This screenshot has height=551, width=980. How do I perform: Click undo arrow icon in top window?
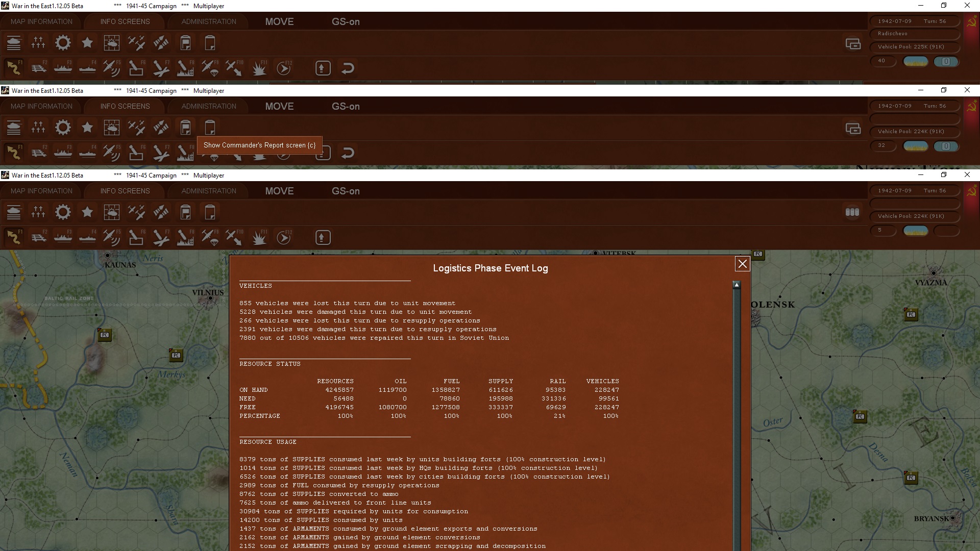[x=348, y=68]
